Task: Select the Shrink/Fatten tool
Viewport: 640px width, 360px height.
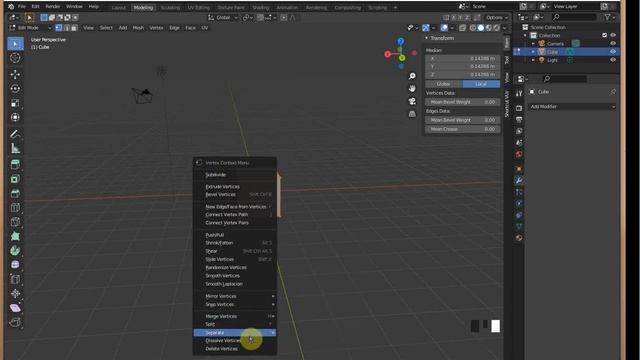Action: click(16, 293)
